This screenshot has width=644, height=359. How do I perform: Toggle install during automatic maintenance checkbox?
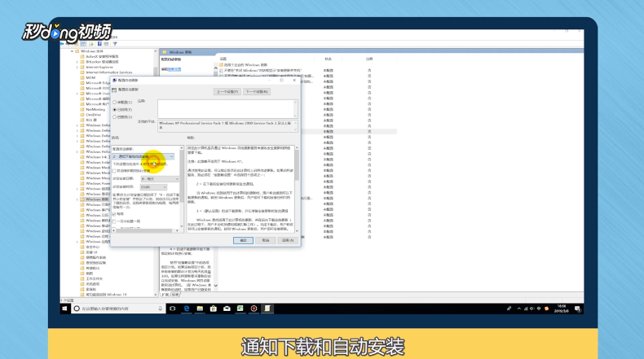[x=114, y=171]
